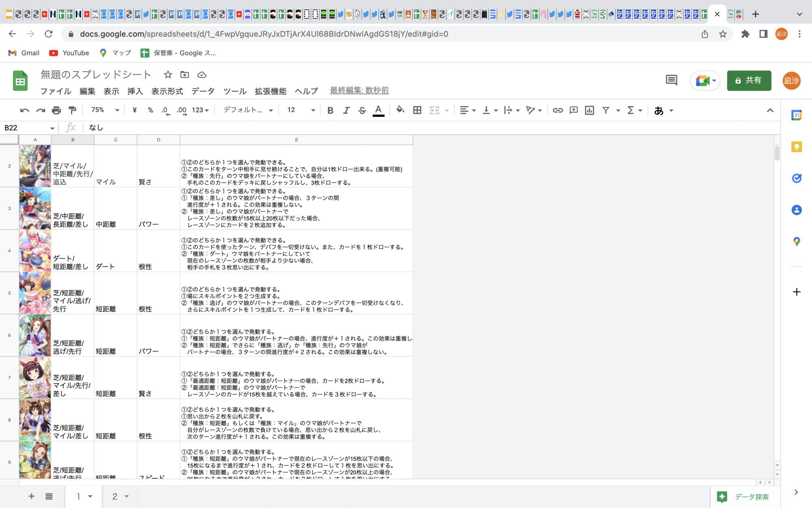Toggle bold formatting
812x508 pixels.
click(330, 110)
